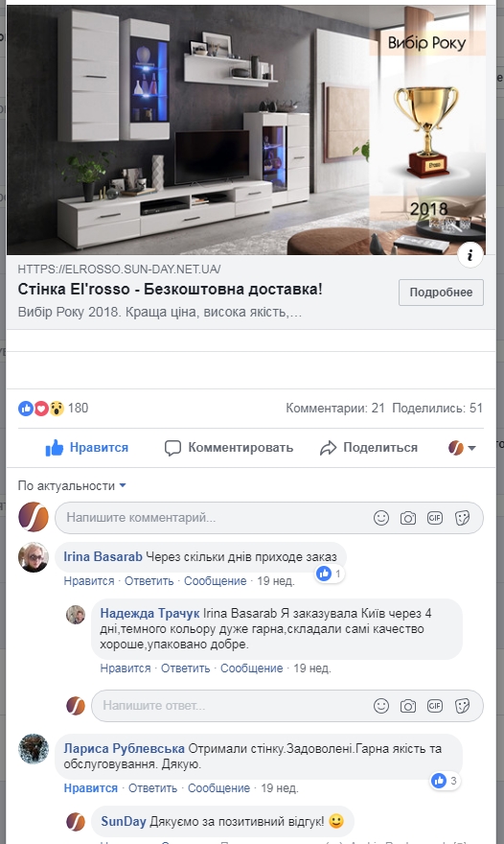Add sticker in the comment box

pyautogui.click(x=462, y=518)
